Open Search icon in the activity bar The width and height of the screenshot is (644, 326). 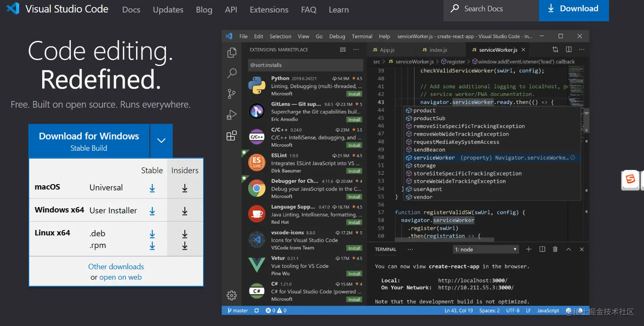(232, 73)
